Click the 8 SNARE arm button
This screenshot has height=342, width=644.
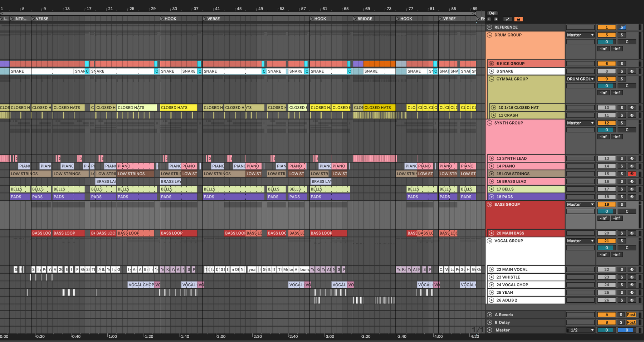click(632, 71)
